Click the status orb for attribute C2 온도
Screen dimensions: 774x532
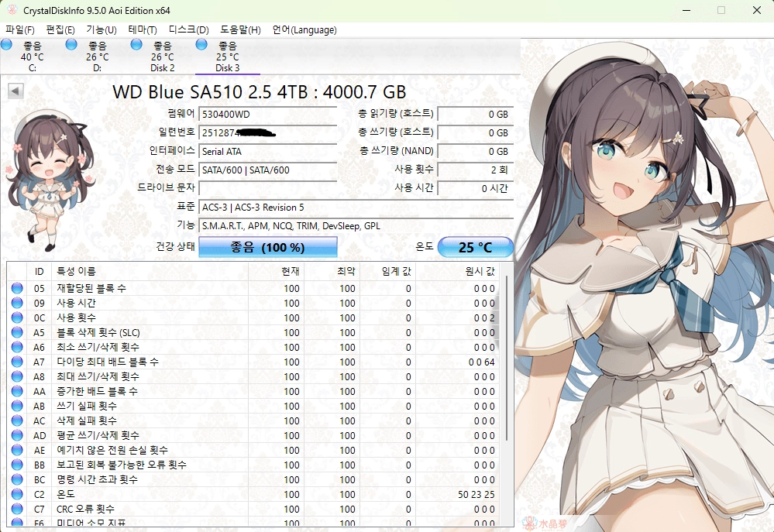[x=17, y=494]
